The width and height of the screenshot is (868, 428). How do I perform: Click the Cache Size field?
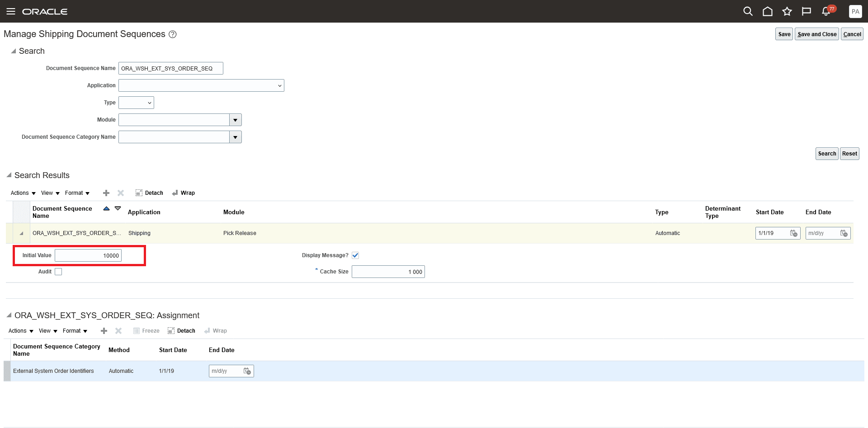tap(388, 272)
